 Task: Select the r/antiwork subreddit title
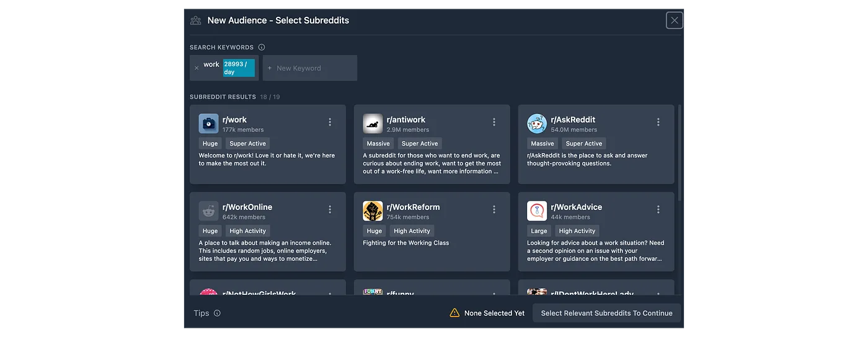coord(406,120)
